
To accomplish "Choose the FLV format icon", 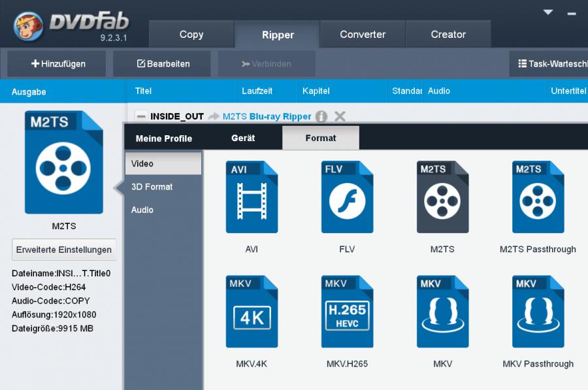I will click(x=348, y=197).
